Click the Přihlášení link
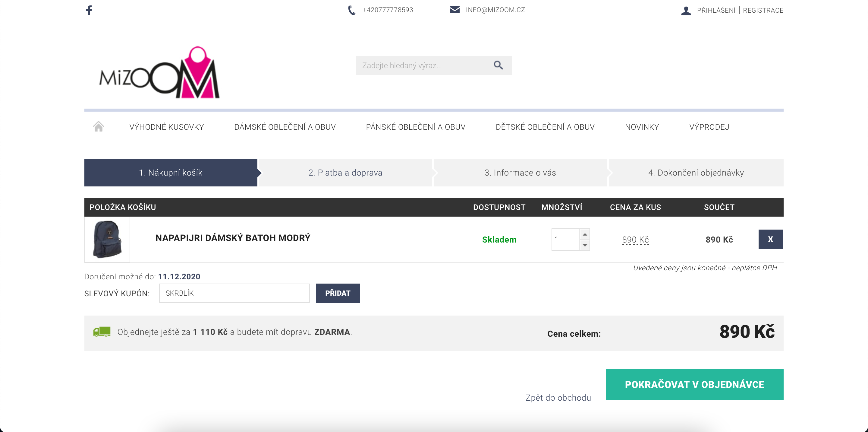The width and height of the screenshot is (868, 432). click(716, 11)
